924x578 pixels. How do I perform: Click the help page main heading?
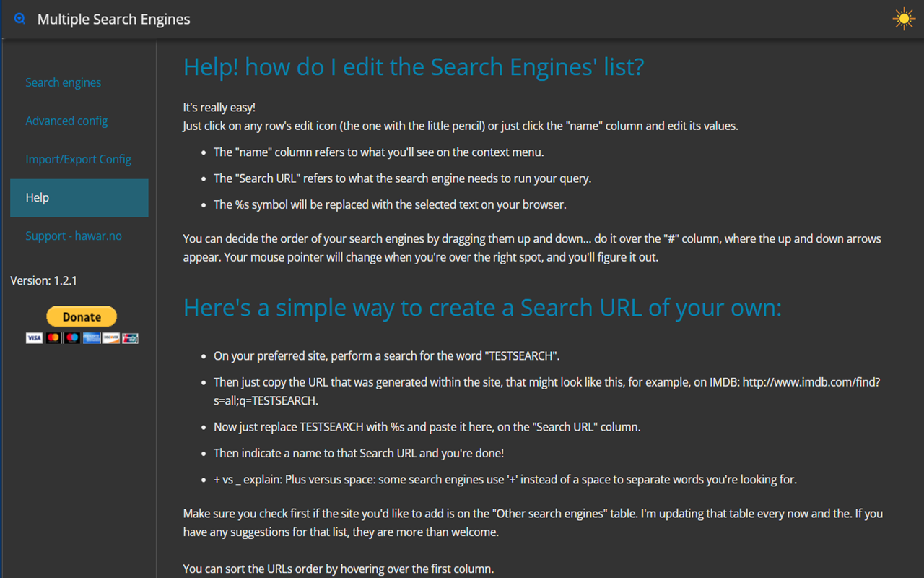(413, 66)
